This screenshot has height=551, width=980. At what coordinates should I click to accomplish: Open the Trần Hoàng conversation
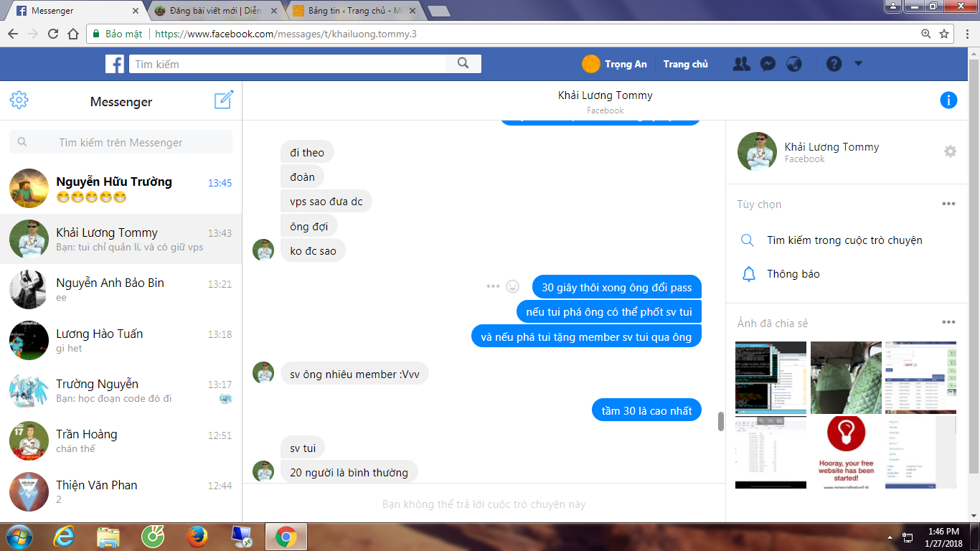click(x=121, y=441)
